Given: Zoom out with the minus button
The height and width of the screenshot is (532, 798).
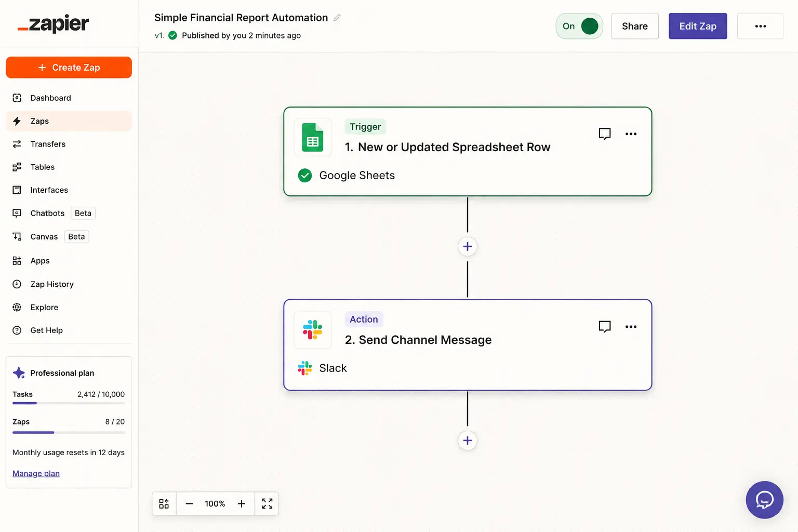Looking at the screenshot, I should 190,504.
